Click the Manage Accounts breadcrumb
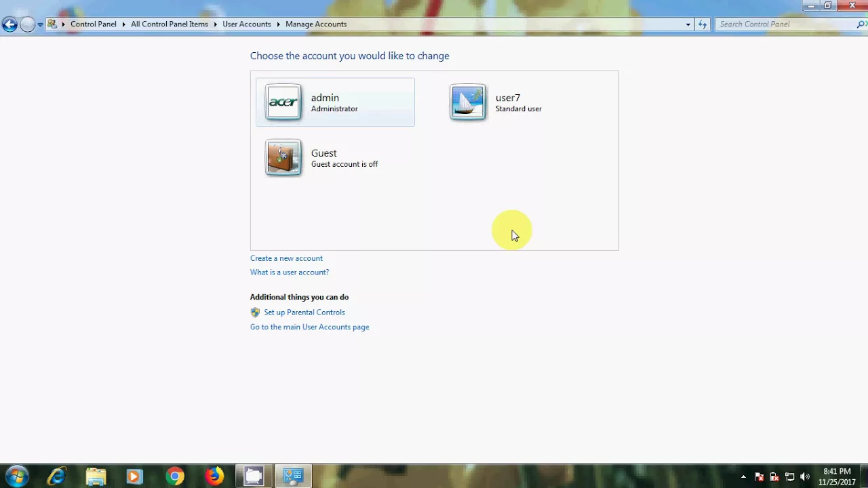This screenshot has width=868, height=488. pos(316,24)
